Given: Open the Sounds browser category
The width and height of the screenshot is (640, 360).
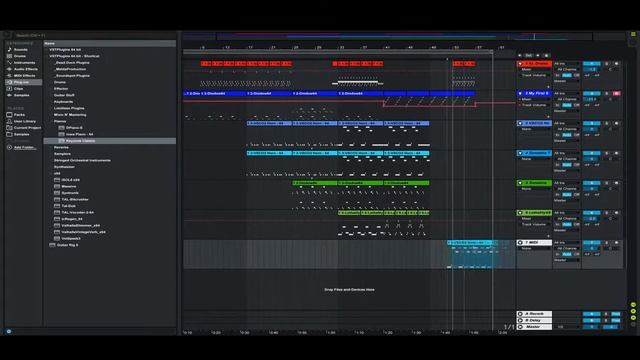Looking at the screenshot, I should click(x=20, y=49).
